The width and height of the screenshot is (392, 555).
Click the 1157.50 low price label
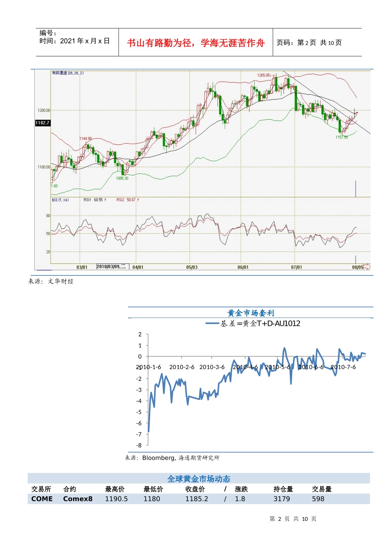[342, 137]
